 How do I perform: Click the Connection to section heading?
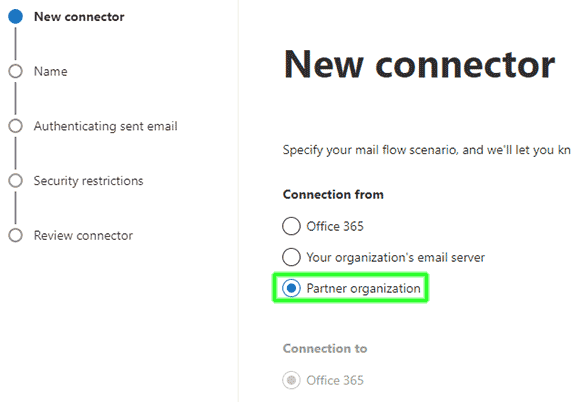[x=325, y=348]
